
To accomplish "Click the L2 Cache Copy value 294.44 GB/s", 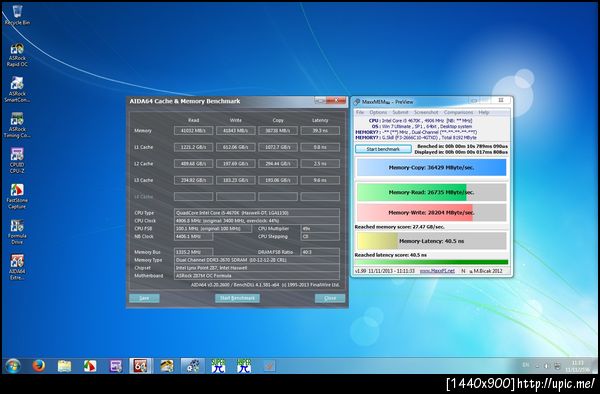I will tap(278, 164).
